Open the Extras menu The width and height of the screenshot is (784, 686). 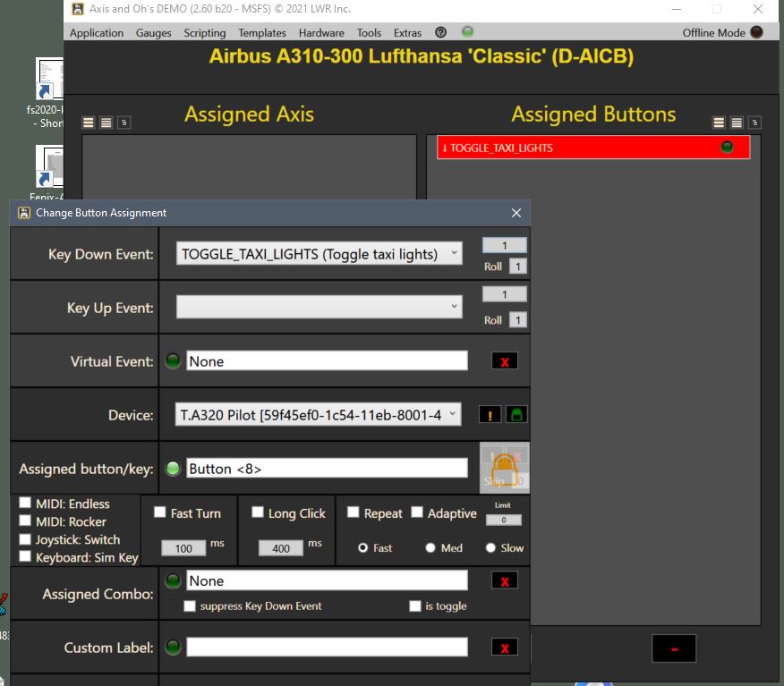point(407,33)
